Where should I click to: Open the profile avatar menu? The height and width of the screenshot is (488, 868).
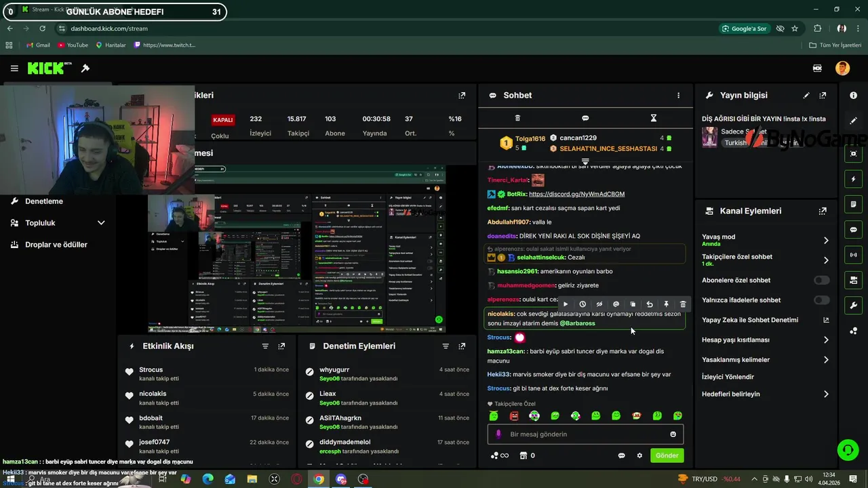[x=842, y=68]
